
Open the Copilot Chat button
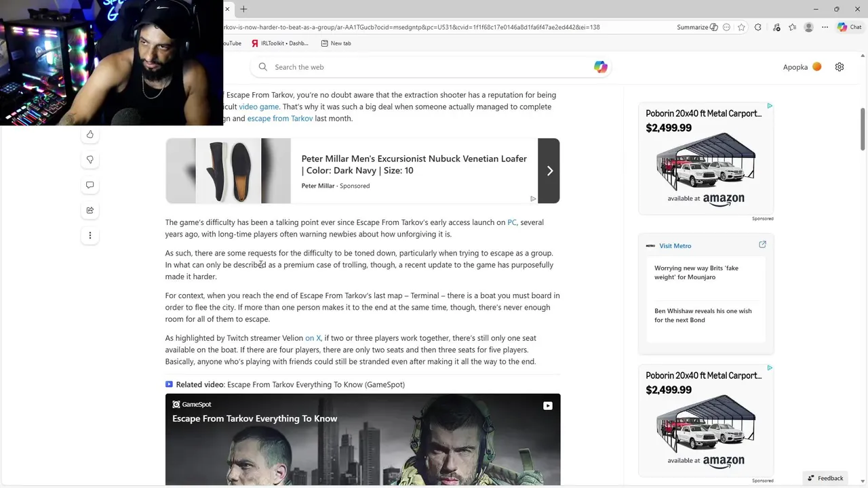pyautogui.click(x=850, y=27)
